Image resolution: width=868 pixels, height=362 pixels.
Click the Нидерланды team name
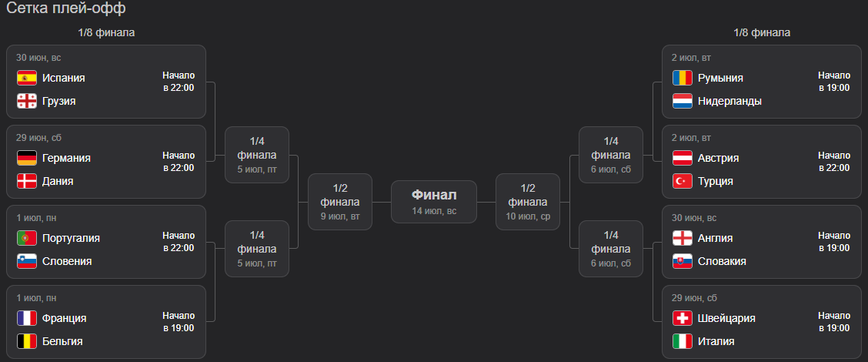tap(729, 101)
